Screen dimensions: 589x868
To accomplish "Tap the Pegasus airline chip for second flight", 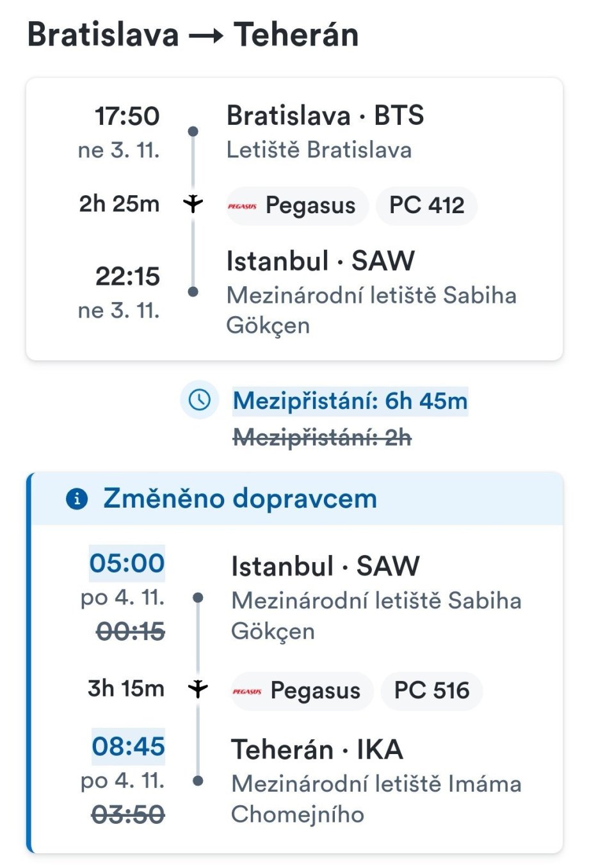I will (302, 691).
